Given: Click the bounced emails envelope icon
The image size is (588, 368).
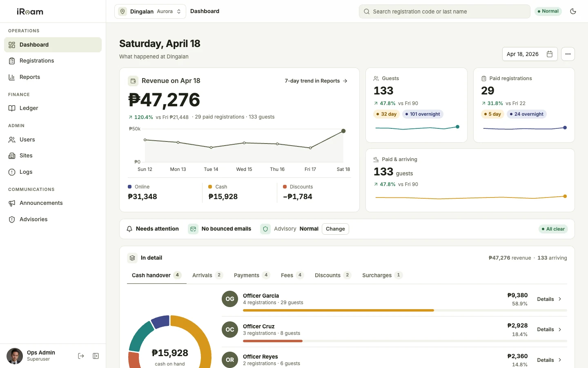Looking at the screenshot, I should 193,229.
